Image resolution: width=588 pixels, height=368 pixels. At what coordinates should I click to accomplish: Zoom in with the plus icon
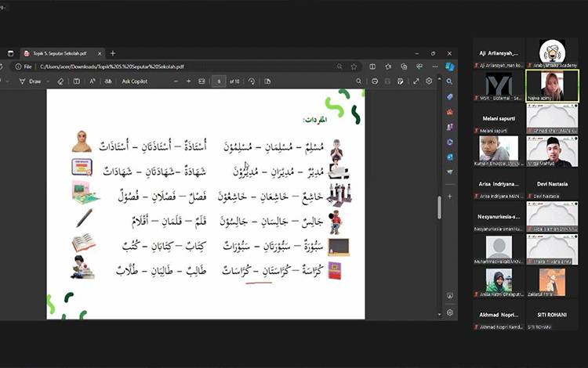(189, 81)
